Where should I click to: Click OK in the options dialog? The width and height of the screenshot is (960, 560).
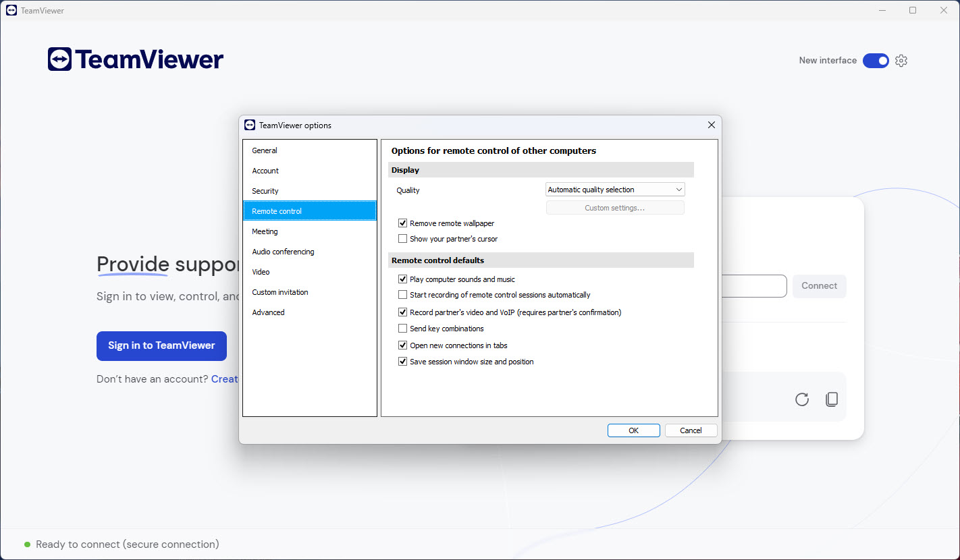633,430
